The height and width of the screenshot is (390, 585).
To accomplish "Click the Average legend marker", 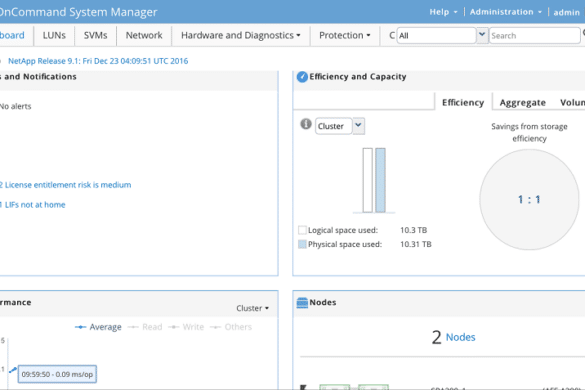I will click(80, 327).
